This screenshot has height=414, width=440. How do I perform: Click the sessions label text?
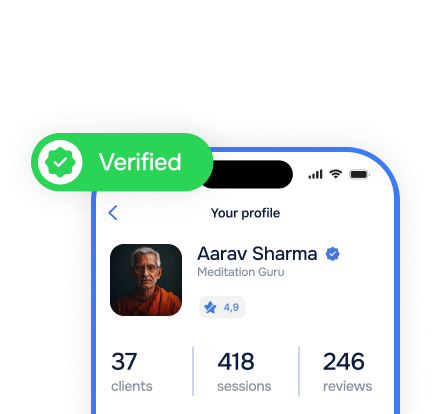(x=244, y=386)
